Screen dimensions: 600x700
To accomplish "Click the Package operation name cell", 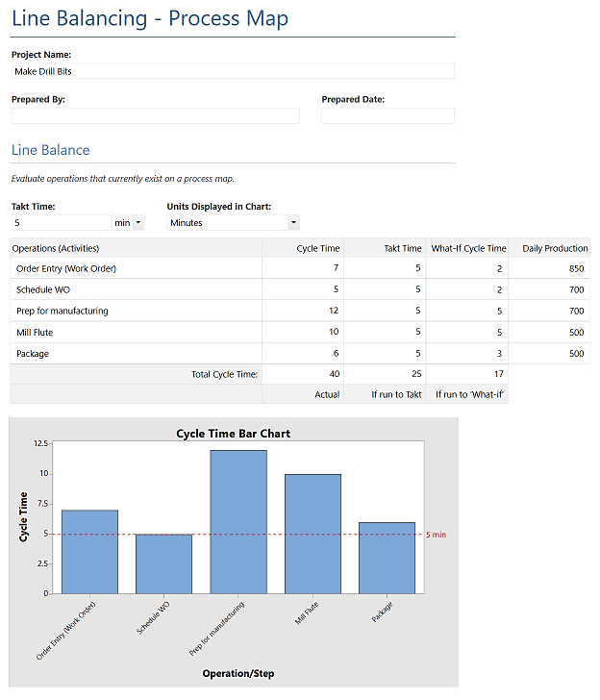I will click(x=136, y=353).
